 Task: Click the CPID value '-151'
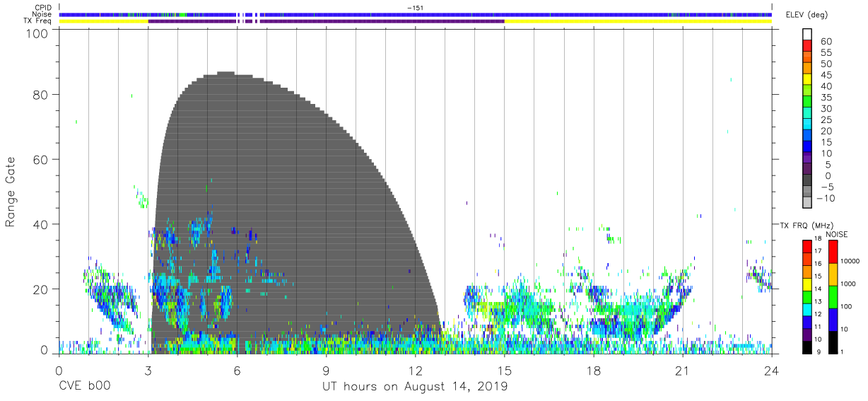(x=416, y=7)
